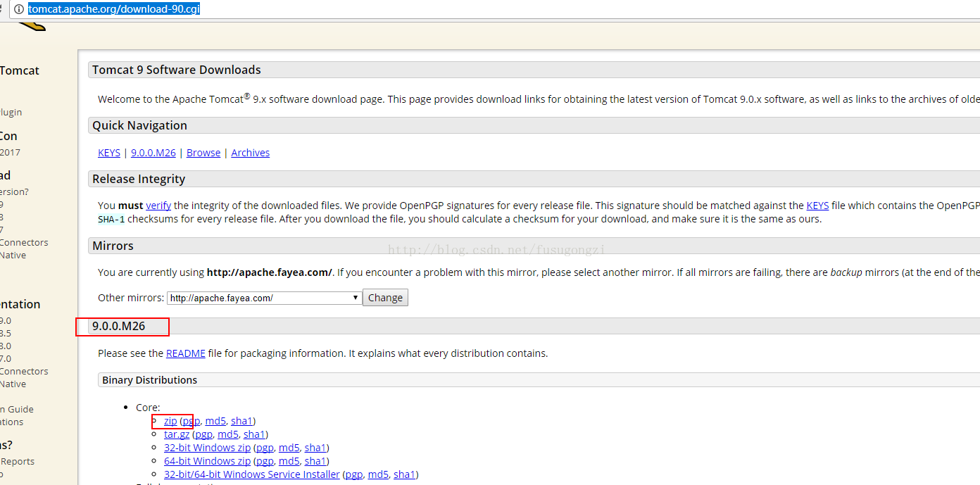Download the Core tar.gz distribution
Viewport: 980px width, 485px height.
[x=177, y=434]
